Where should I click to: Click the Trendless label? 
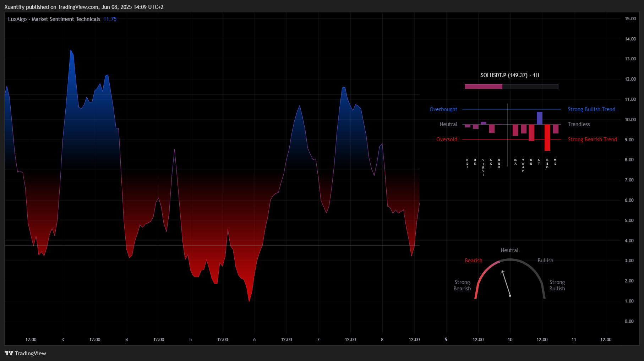(x=579, y=124)
